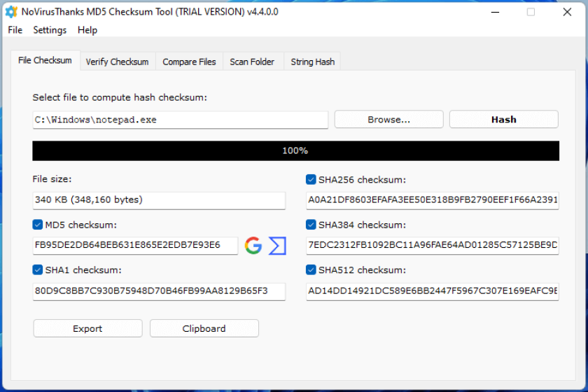Screen dimensions: 588x392
Task: Switch to the Compare Files tab
Action: (x=189, y=62)
